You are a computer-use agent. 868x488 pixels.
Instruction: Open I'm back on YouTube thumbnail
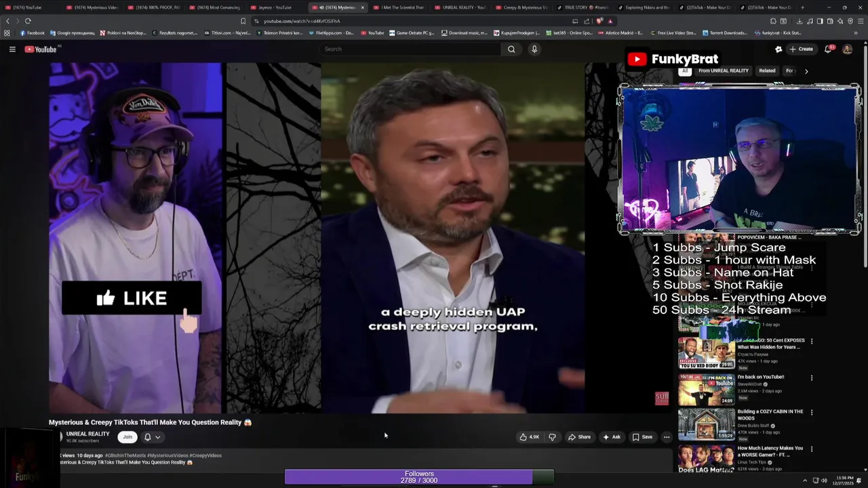[x=706, y=390]
